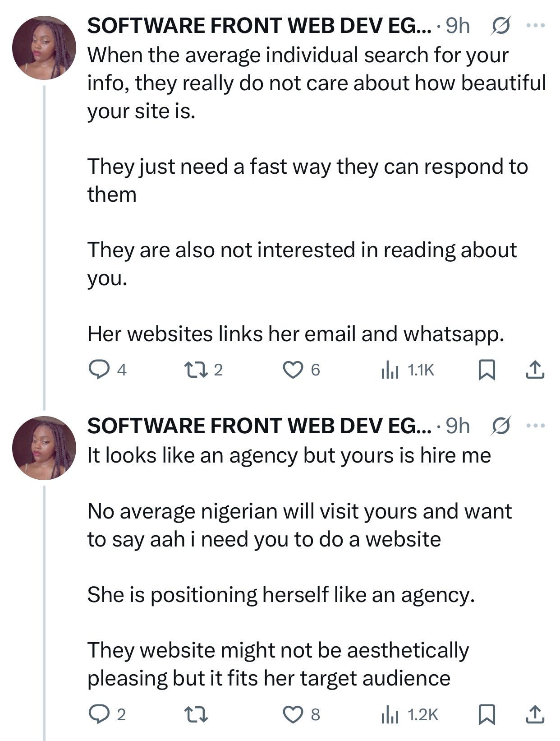View analytics of the first tweet
Screen dimensions: 560x741
[390, 370]
